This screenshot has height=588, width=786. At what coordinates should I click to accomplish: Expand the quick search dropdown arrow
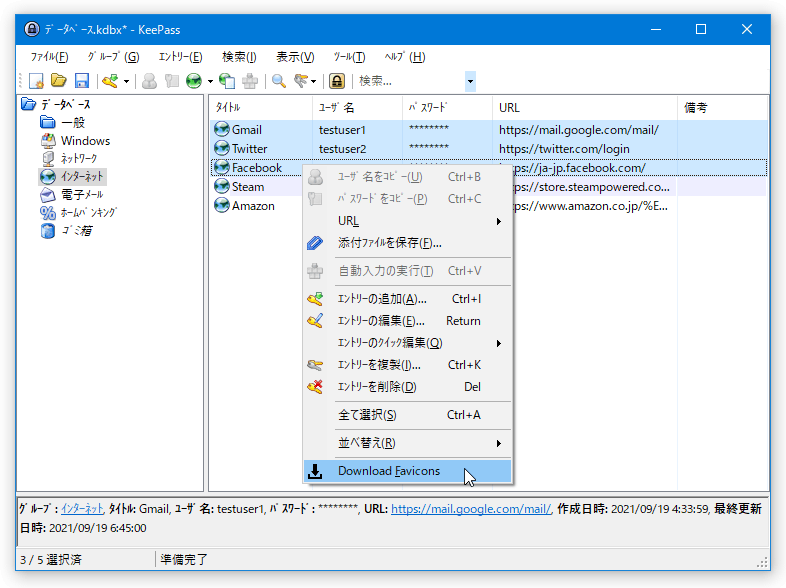click(470, 81)
